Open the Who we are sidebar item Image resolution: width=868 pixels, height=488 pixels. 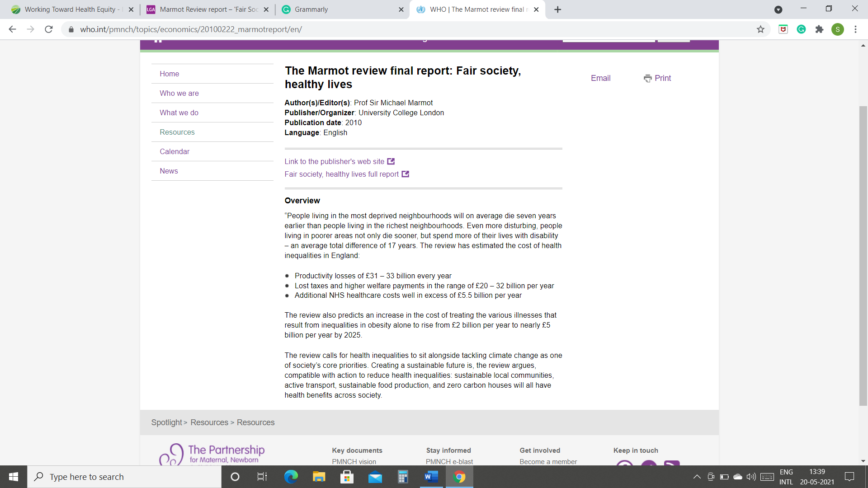tap(179, 93)
